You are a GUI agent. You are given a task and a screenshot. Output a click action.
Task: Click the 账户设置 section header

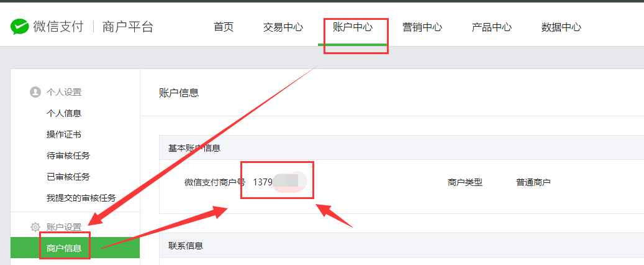64,226
